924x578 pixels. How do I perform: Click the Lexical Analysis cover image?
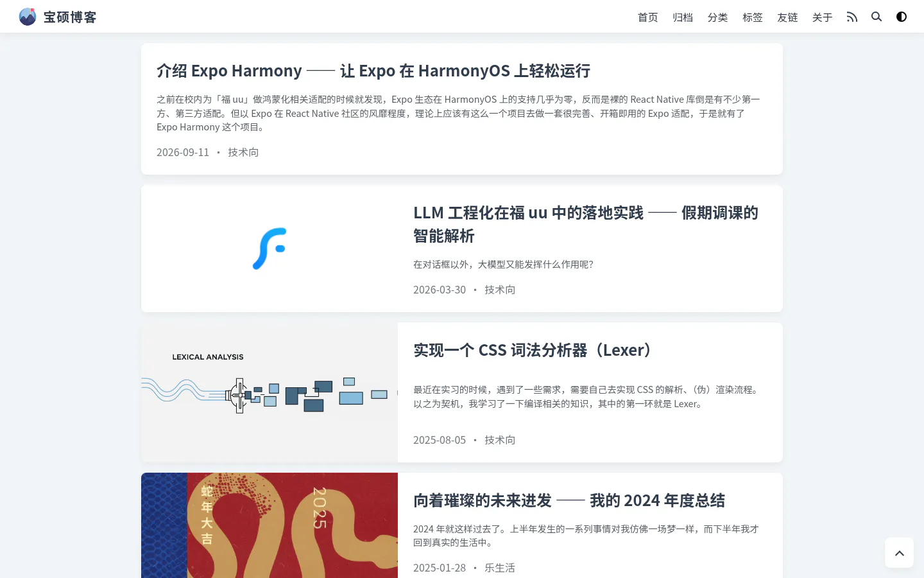coord(269,392)
